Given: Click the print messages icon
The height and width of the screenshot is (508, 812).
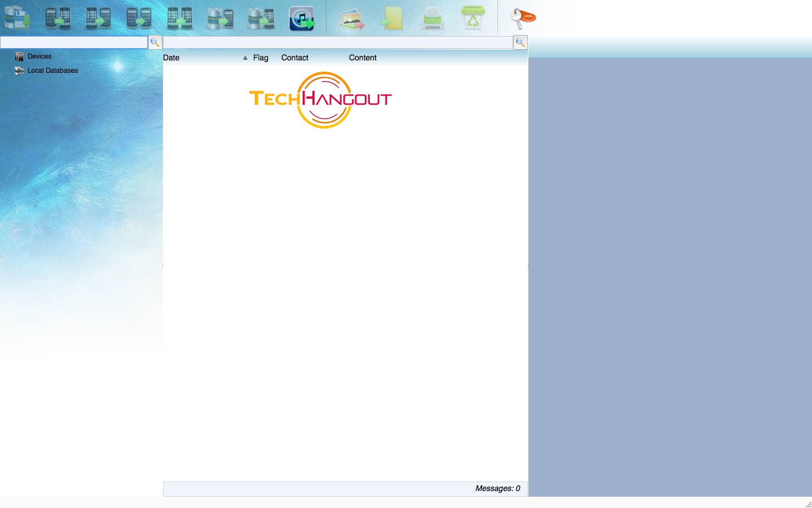Looking at the screenshot, I should point(433,18).
